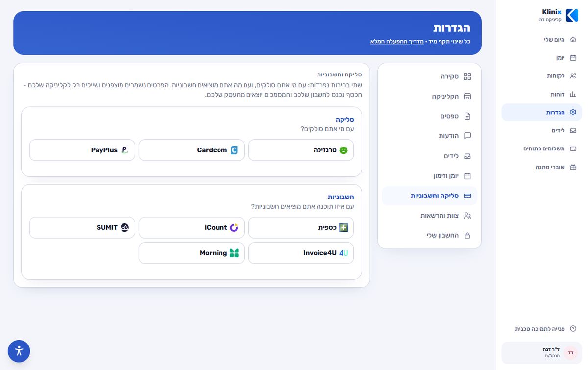The height and width of the screenshot is (370, 588).
Task: Click the הגדרות page heading
Action: click(452, 28)
